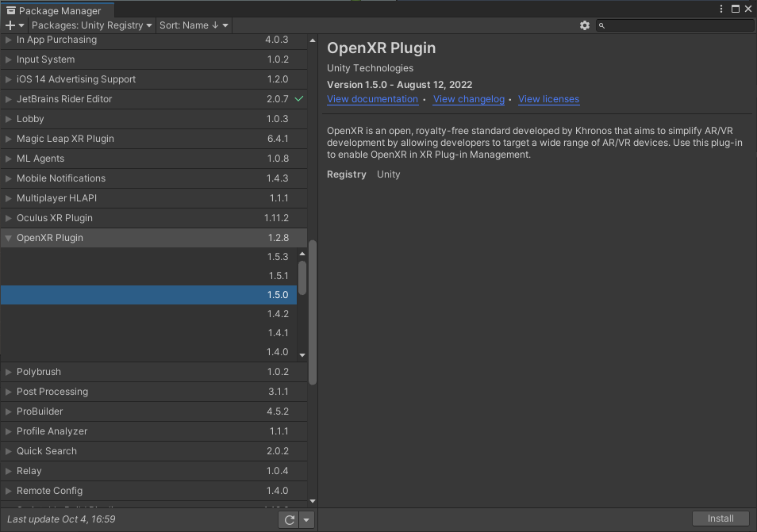Open the add package plus menu
The image size is (757, 532).
[14, 25]
